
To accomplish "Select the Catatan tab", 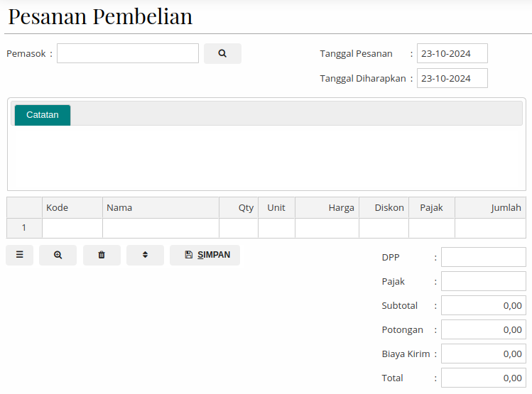I will tap(43, 115).
